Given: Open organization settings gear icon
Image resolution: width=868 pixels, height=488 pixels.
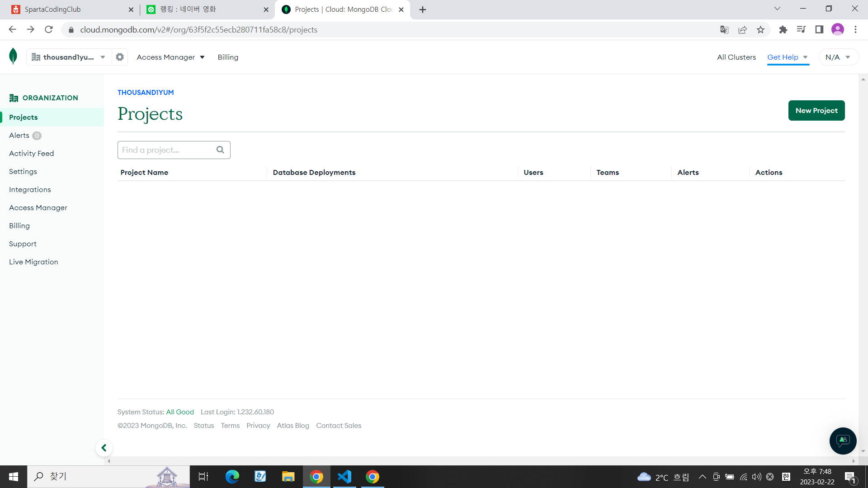Looking at the screenshot, I should [x=120, y=57].
